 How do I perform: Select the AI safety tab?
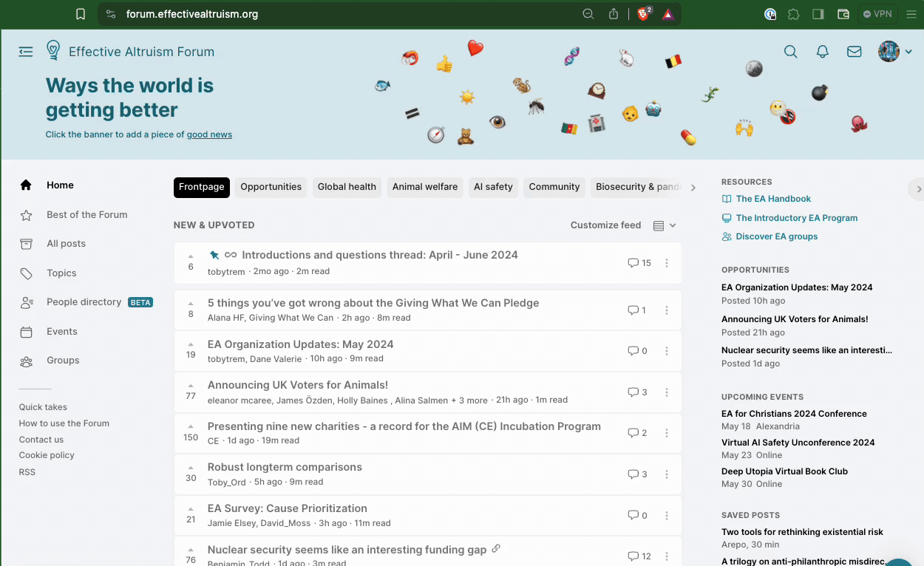(493, 187)
